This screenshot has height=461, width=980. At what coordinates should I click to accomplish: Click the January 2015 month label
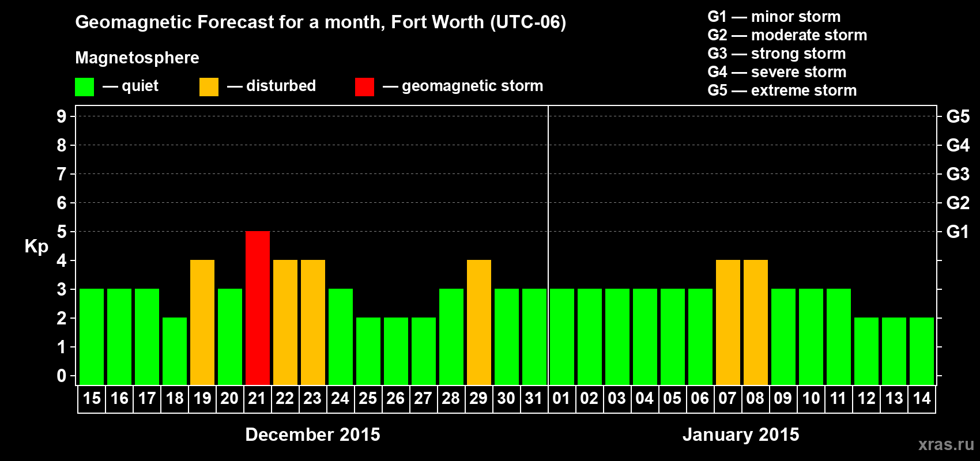click(x=741, y=434)
